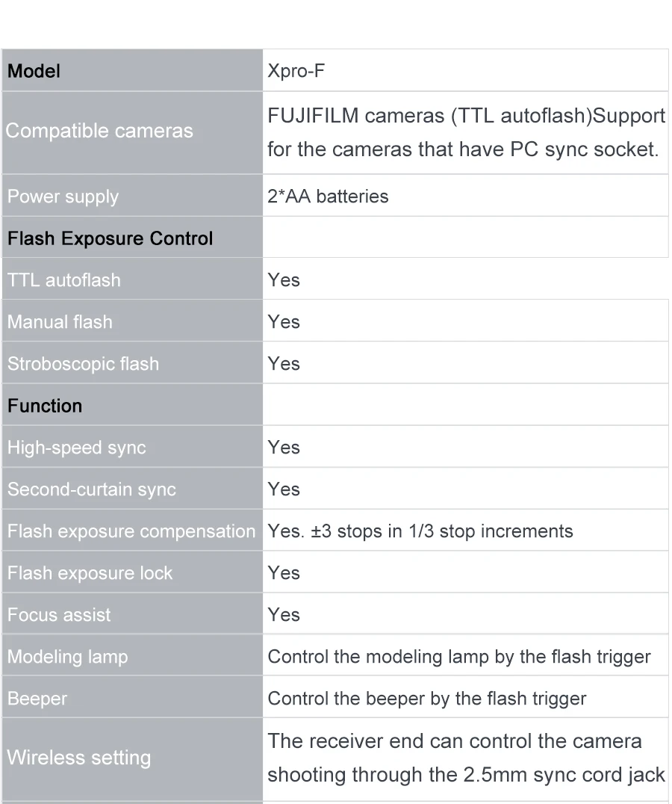Click the Beeper control description text
Screen dimensions: 672x804
click(426, 699)
